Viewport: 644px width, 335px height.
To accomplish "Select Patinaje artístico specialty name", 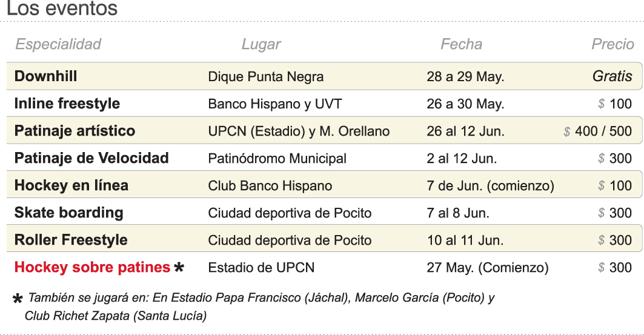I will [75, 131].
